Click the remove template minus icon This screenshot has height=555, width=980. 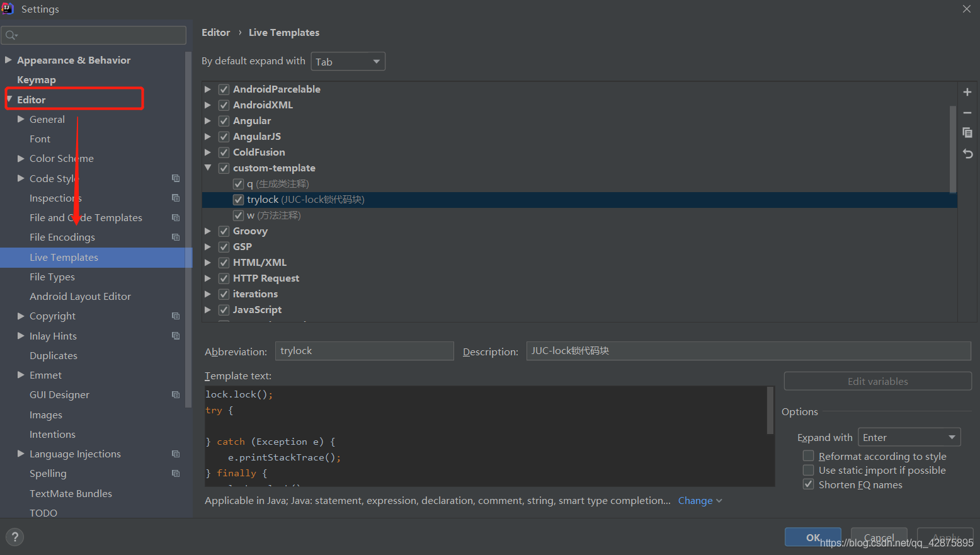click(x=967, y=113)
